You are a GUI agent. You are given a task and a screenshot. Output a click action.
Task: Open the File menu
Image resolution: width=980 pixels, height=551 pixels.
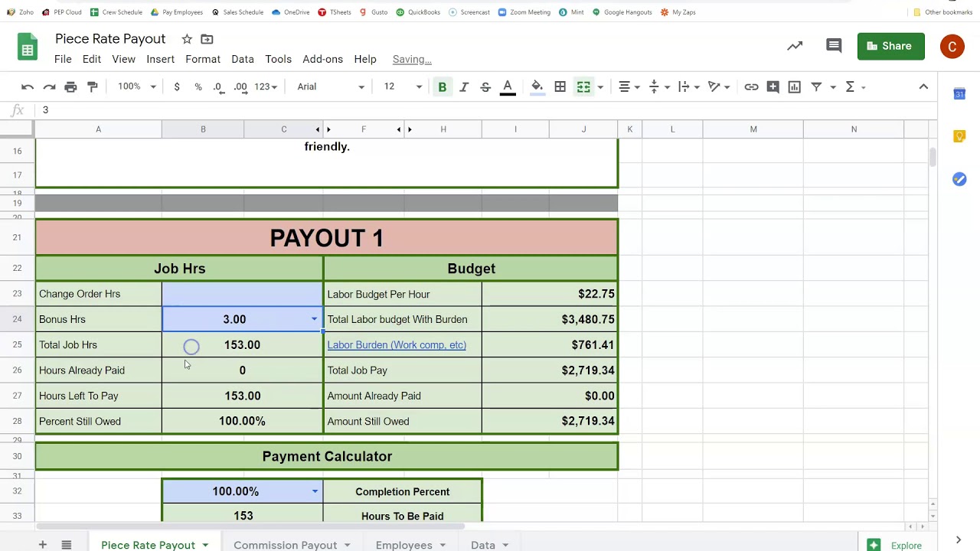click(63, 59)
